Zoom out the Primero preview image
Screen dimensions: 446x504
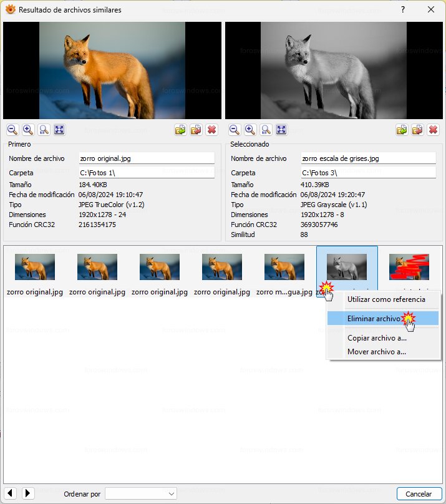click(x=12, y=130)
